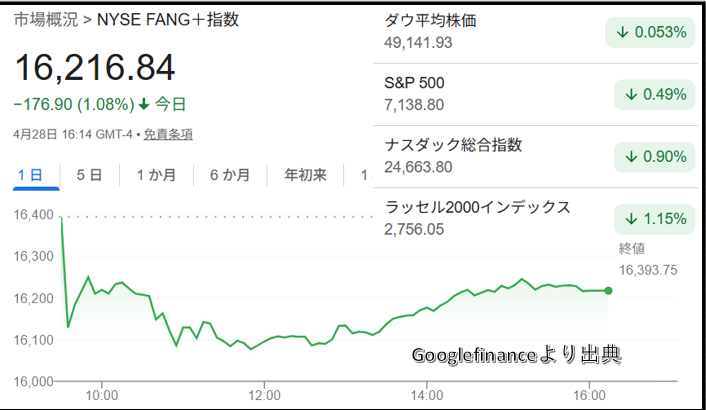Open the 免責条項 disclaimer link

tap(168, 134)
